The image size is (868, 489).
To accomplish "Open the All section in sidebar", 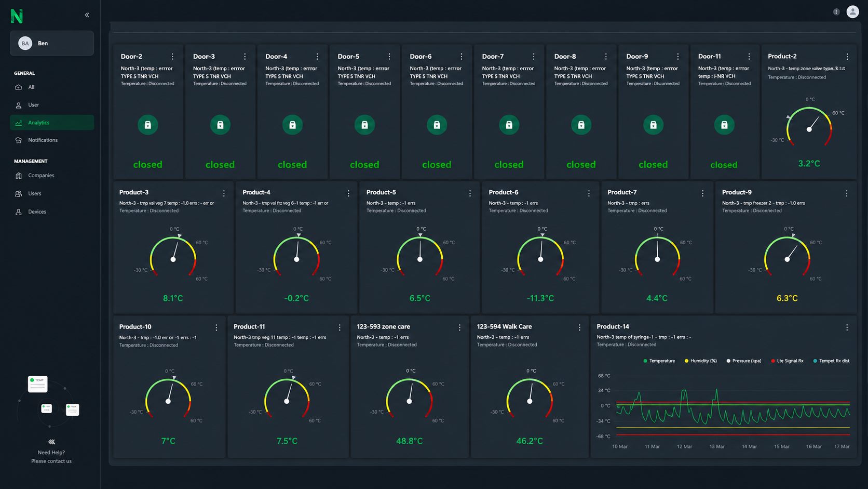I will (52, 87).
